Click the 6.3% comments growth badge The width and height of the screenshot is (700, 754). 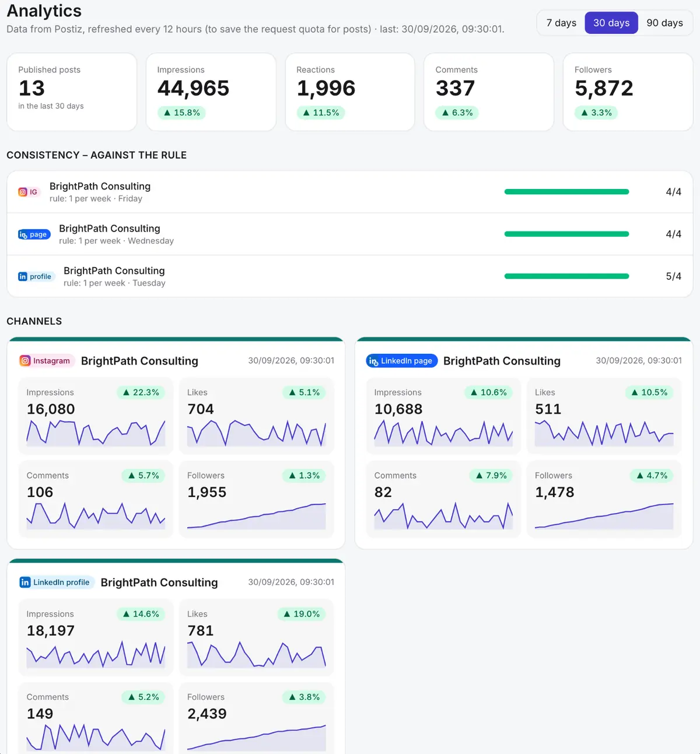[x=457, y=113]
